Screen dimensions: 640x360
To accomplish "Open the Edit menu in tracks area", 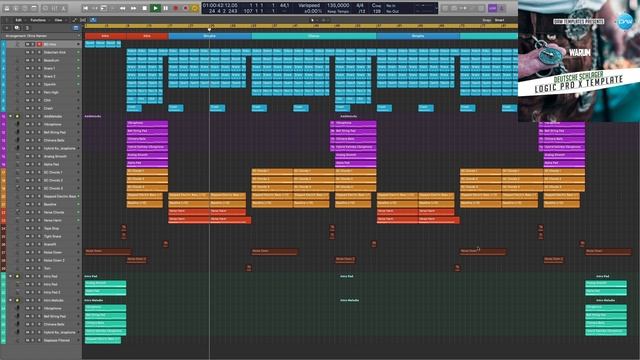I will click(x=19, y=20).
